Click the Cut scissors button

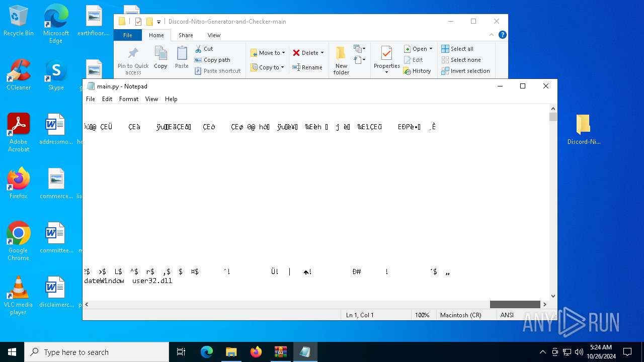tap(204, 49)
